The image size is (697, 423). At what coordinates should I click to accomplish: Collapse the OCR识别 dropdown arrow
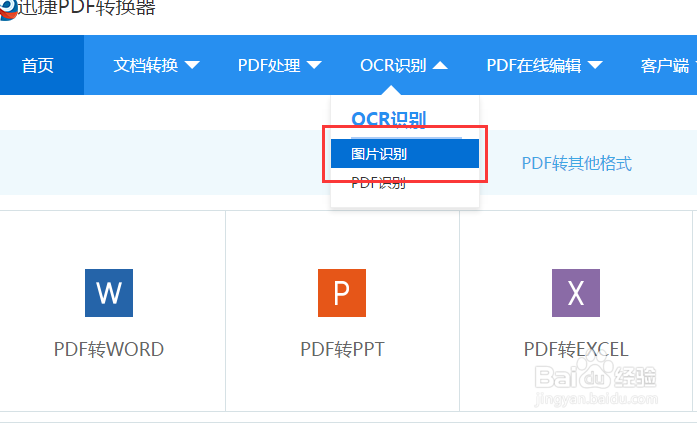440,65
